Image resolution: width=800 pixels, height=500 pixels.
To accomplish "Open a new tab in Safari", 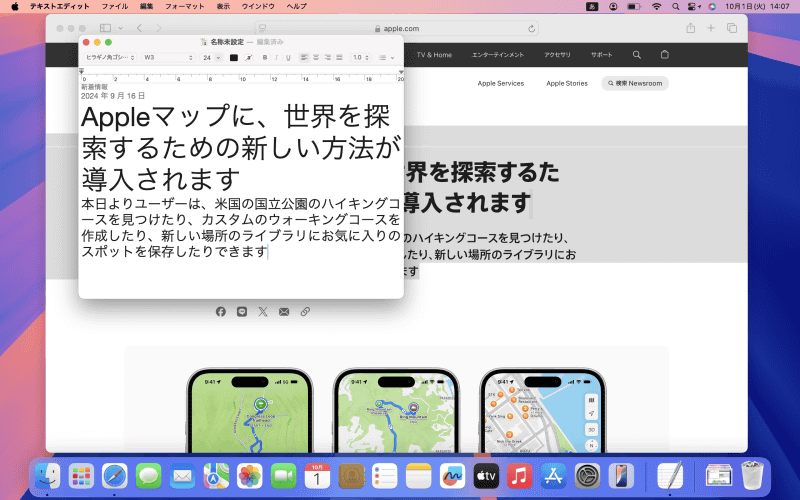I will click(x=711, y=28).
